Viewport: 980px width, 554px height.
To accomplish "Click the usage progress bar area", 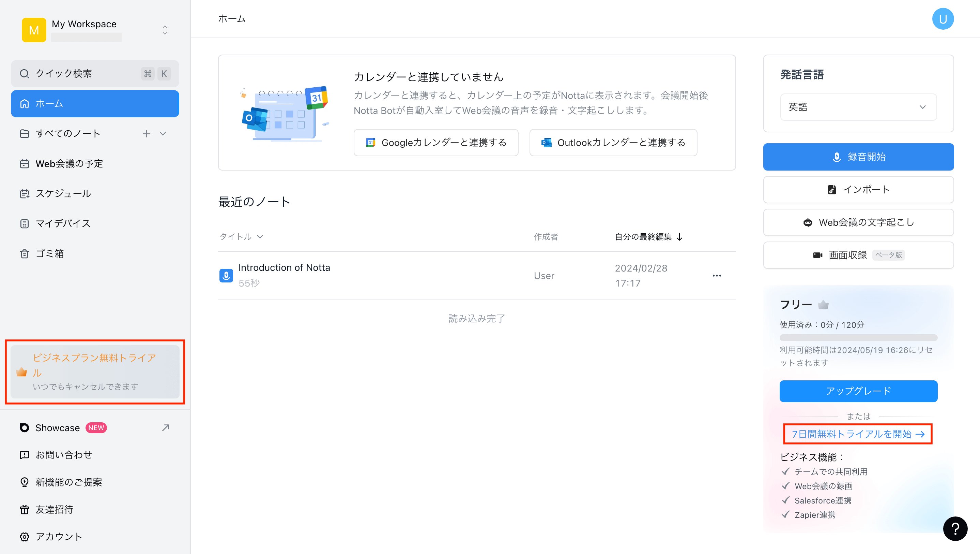I will point(859,337).
